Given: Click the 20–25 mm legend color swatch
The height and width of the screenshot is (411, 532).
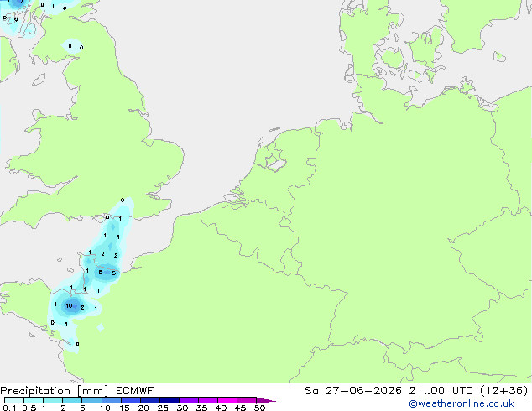Looking at the screenshot, I should coord(150,400).
